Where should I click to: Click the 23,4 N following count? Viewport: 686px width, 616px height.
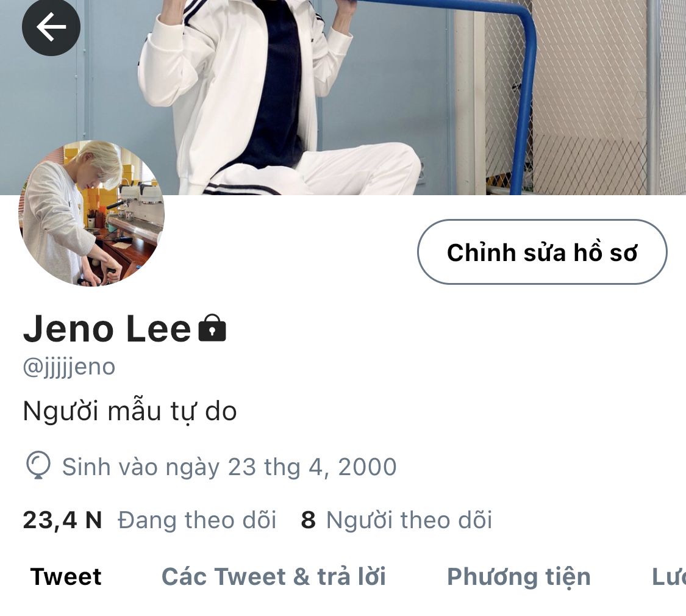click(x=62, y=521)
